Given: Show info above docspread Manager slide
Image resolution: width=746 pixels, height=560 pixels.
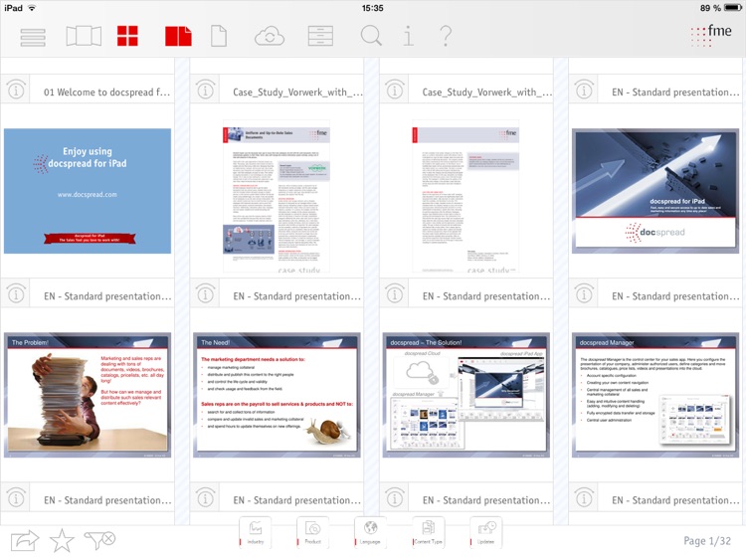Looking at the screenshot, I should [584, 294].
